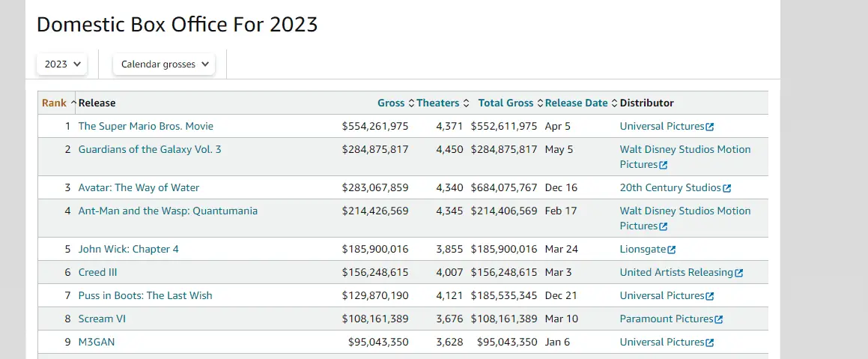
Task: Click sort arrows beside Release Date header
Action: 614,103
